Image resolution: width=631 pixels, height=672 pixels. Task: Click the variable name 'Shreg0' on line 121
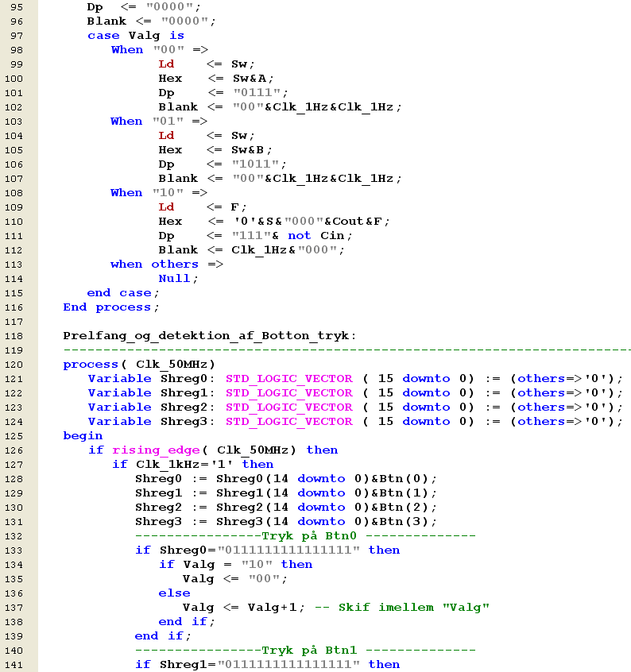pyautogui.click(x=184, y=379)
